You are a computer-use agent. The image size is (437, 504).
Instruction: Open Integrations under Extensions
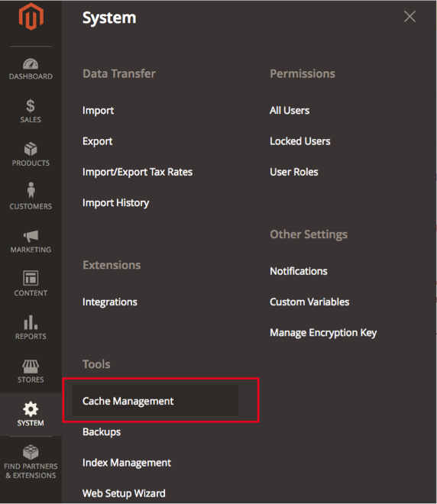pyautogui.click(x=110, y=302)
